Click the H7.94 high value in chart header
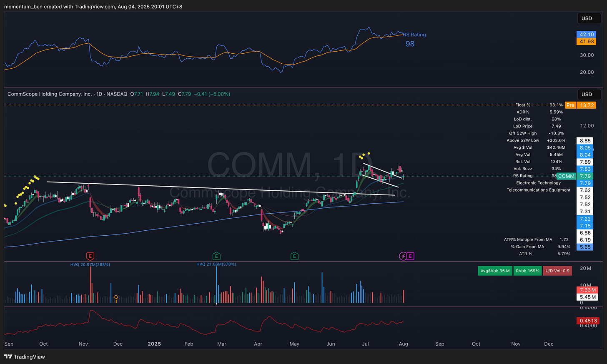This screenshot has height=364, width=607. click(x=152, y=94)
